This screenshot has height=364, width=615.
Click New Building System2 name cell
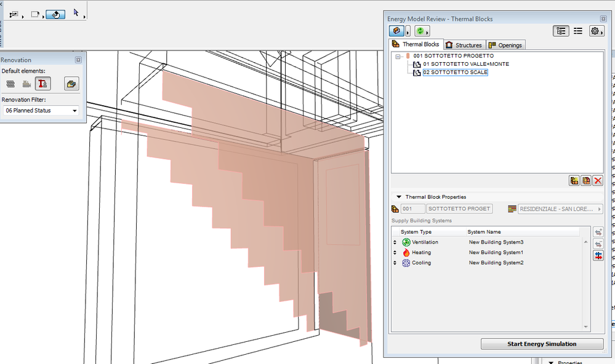coord(496,263)
